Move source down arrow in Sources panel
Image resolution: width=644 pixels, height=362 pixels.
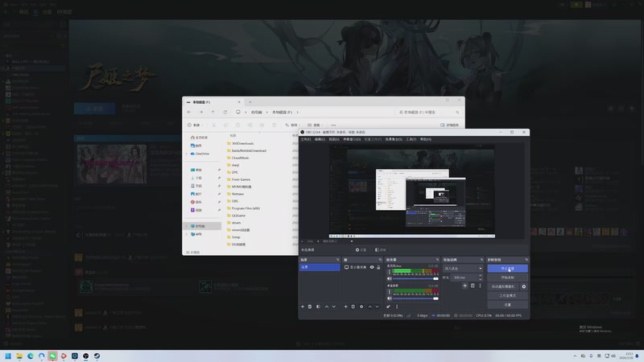[x=377, y=306]
